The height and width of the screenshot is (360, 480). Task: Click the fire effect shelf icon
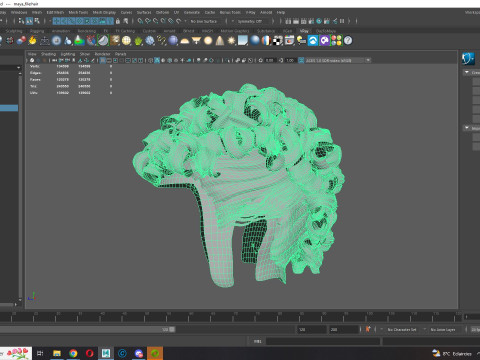click(33, 41)
